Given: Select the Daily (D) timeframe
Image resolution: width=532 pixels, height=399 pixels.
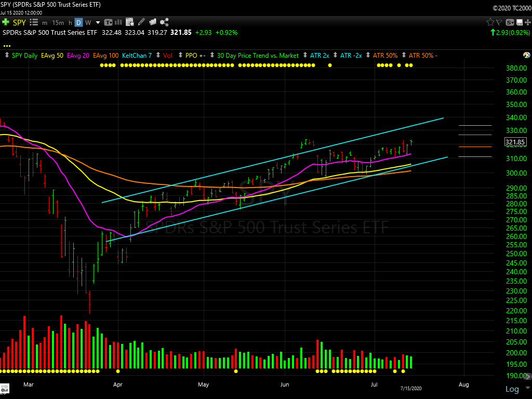Looking at the screenshot, I should 78,23.
